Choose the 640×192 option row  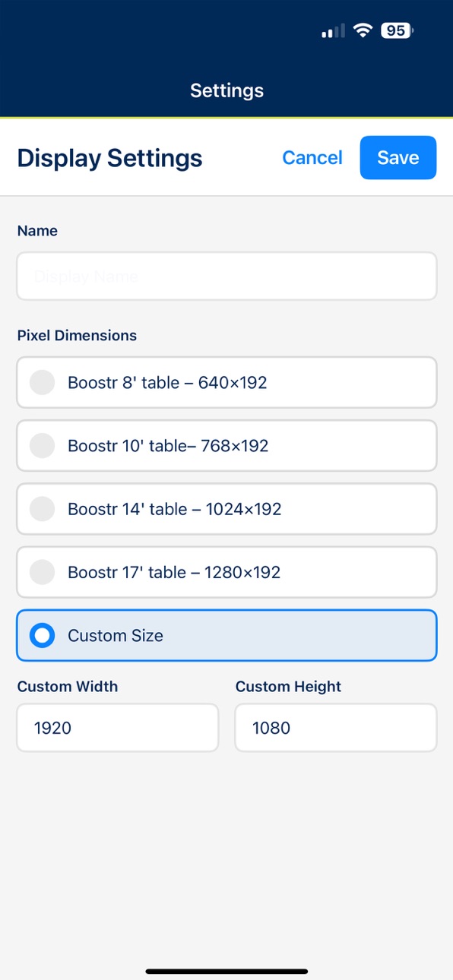pos(226,382)
